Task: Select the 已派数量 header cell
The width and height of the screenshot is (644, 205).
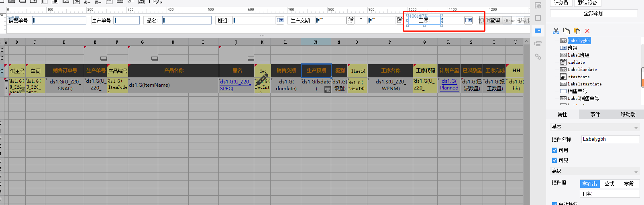Action: point(472,71)
